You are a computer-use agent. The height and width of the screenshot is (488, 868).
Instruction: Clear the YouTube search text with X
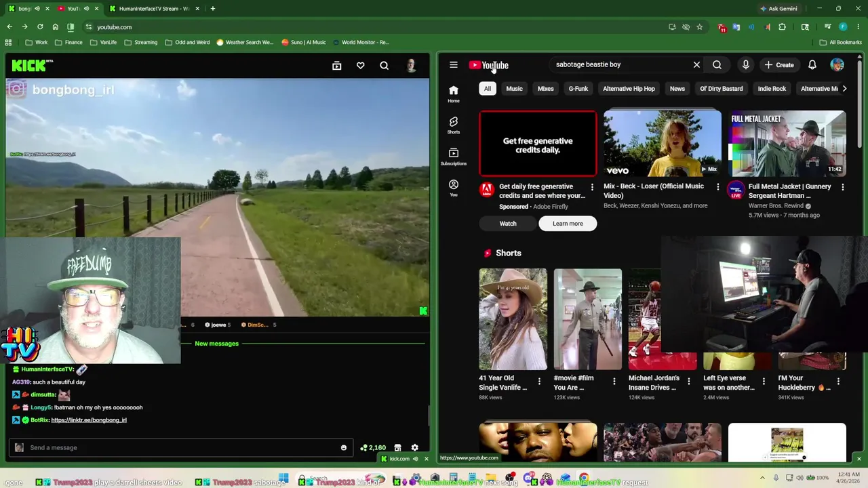696,65
